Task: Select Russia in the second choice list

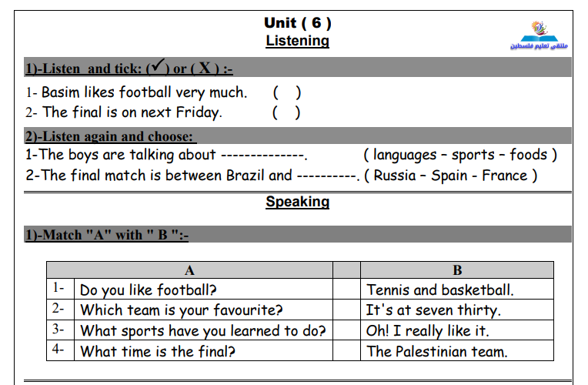Action: click(x=395, y=176)
